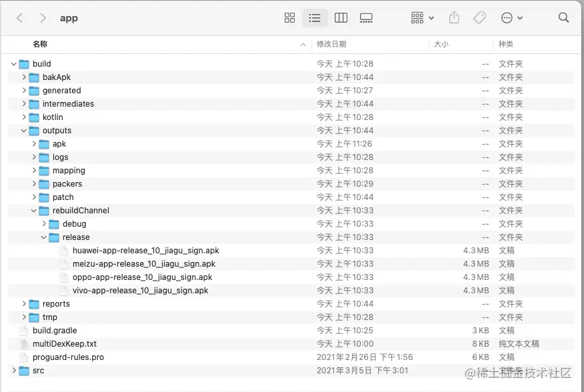
Task: Select the bakApk folder icon
Action: (x=34, y=77)
